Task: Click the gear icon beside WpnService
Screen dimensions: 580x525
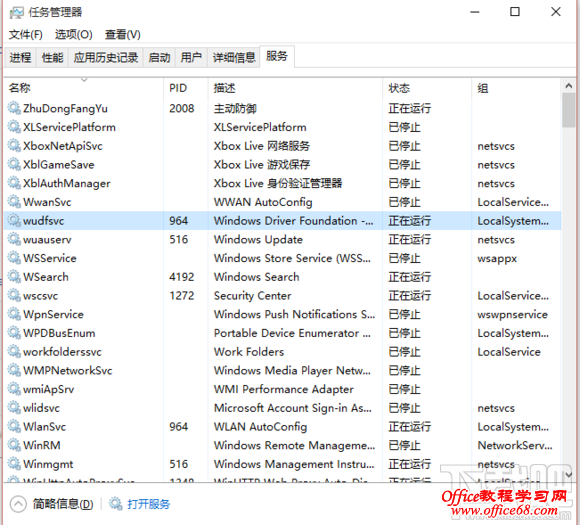Action: 14,314
